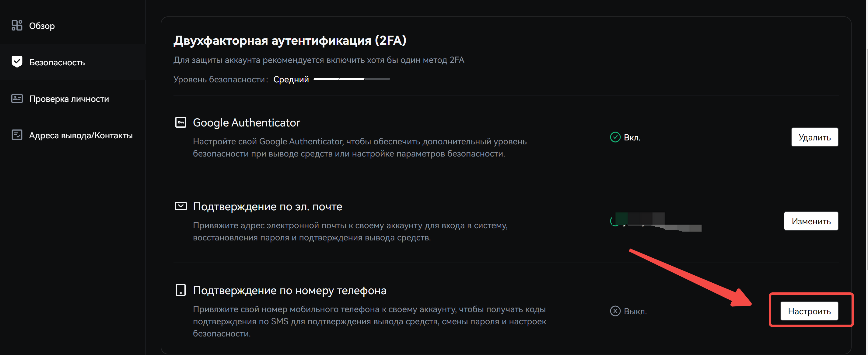Click the Google Authenticator heading
This screenshot has height=355, width=868.
(246, 122)
